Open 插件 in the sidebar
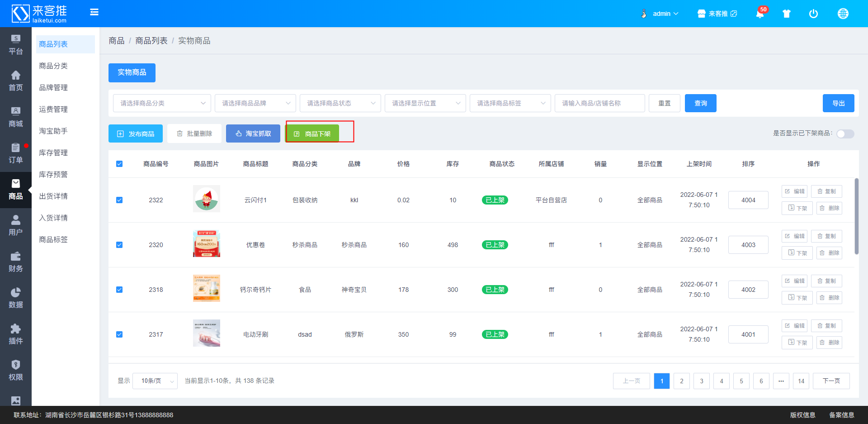 (16, 334)
